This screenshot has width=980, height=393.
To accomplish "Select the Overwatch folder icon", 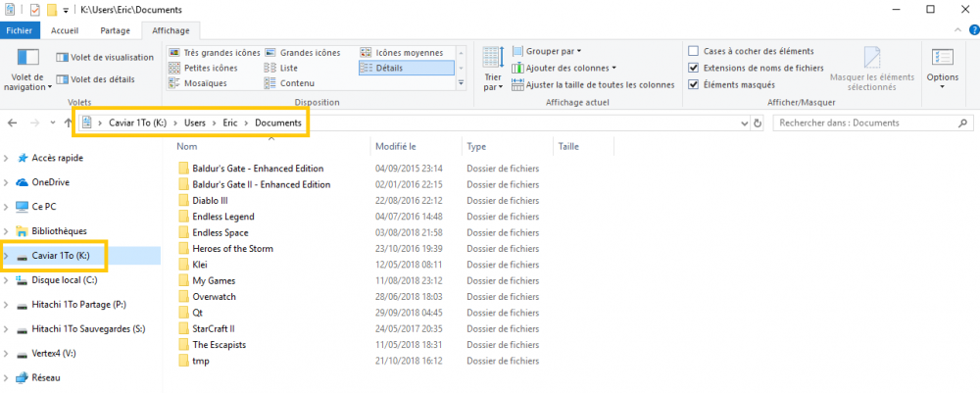I will [183, 296].
